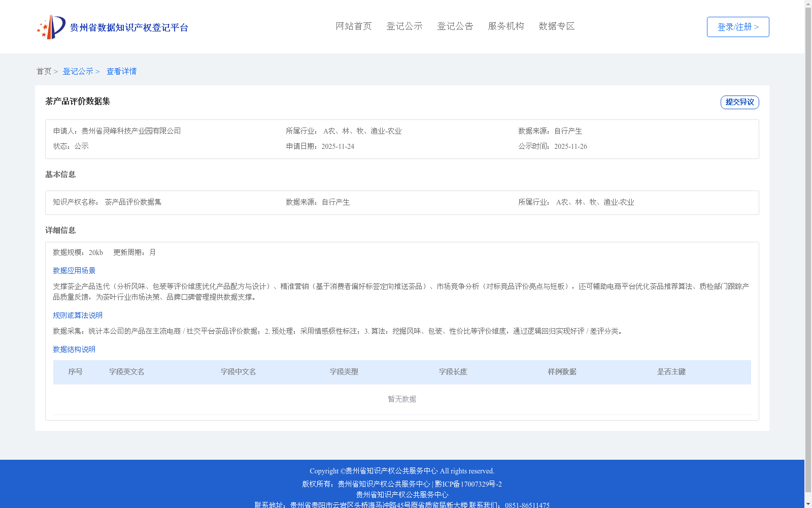This screenshot has width=812, height=508.
Task: Click the 字段中文名 column header
Action: (x=239, y=372)
